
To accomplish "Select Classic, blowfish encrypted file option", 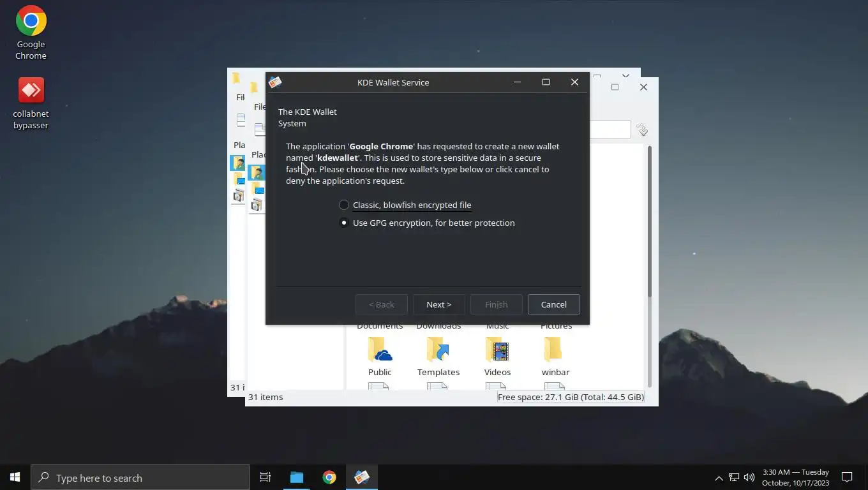I will tap(405, 205).
